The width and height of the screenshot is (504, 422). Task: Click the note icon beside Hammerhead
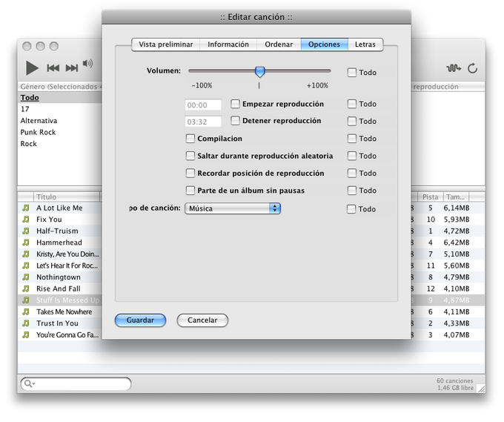26,243
